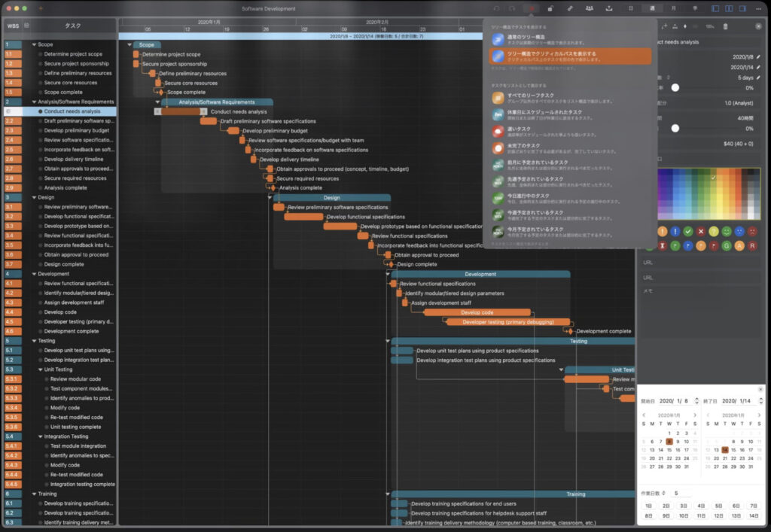Collapse the Unit Testing subgroup in the list
771x532 pixels.
point(41,369)
